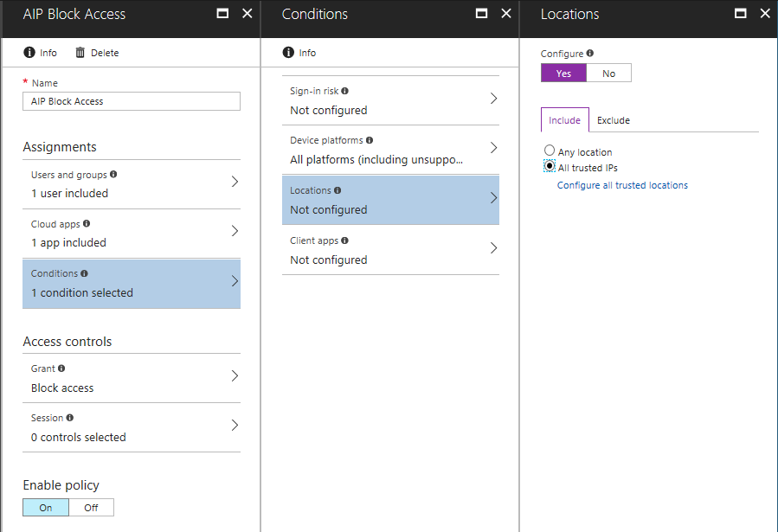Open Configure all trusted locations link
This screenshot has width=778, height=532.
[x=622, y=185]
